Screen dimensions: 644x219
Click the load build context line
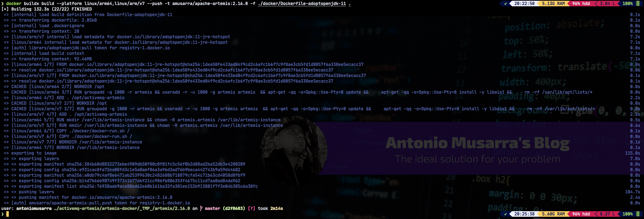coord(44,53)
